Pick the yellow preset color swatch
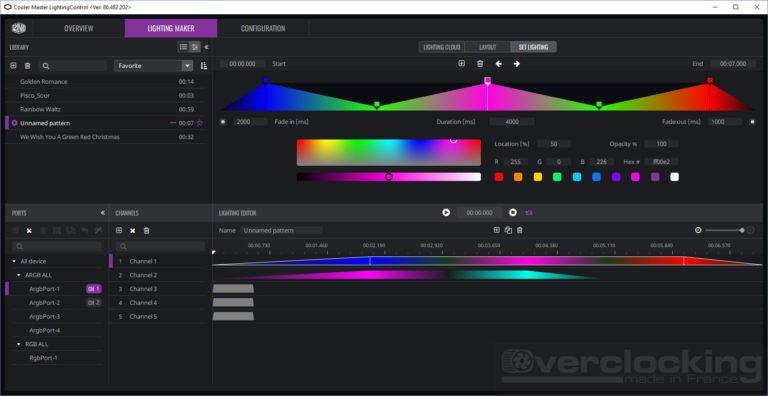 tap(538, 177)
